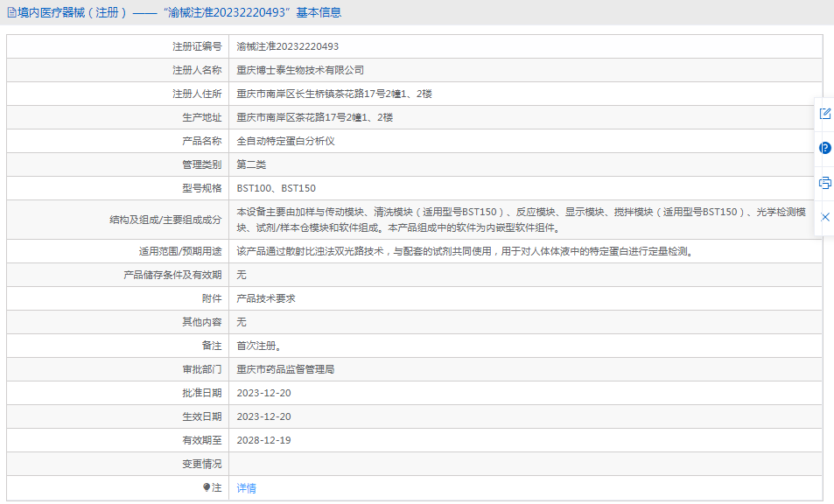The image size is (834, 504).
Task: Click the label 审批部门
Action: pyautogui.click(x=201, y=369)
